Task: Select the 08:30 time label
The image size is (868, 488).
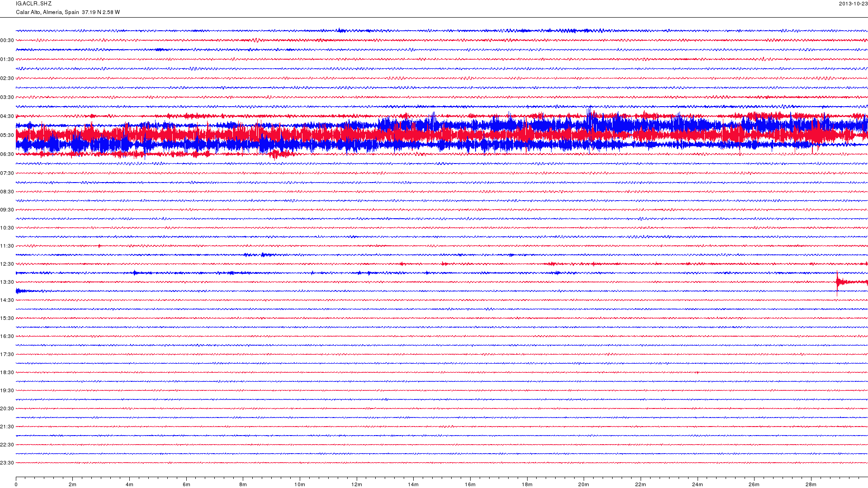Action: 7,192
